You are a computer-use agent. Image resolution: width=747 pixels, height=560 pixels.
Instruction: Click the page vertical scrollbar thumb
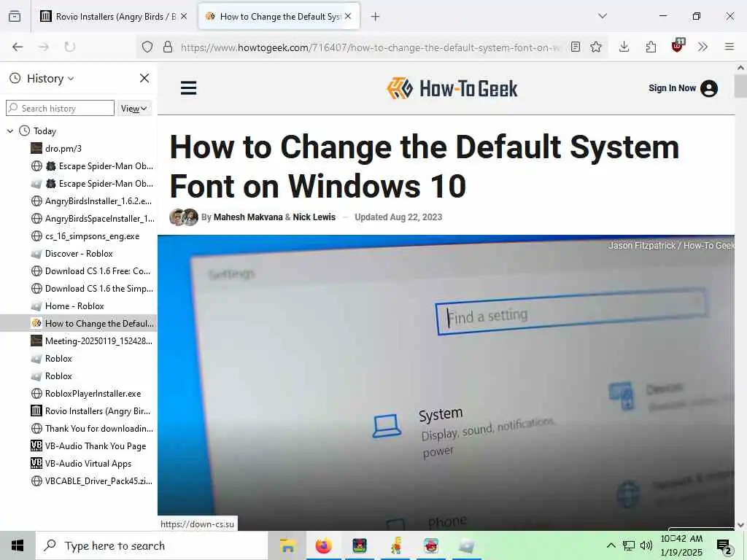pos(740,86)
